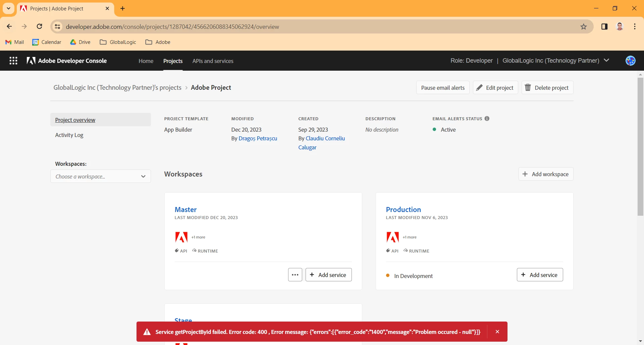Click +1 more in Master card
The image size is (644, 345).
198,237
